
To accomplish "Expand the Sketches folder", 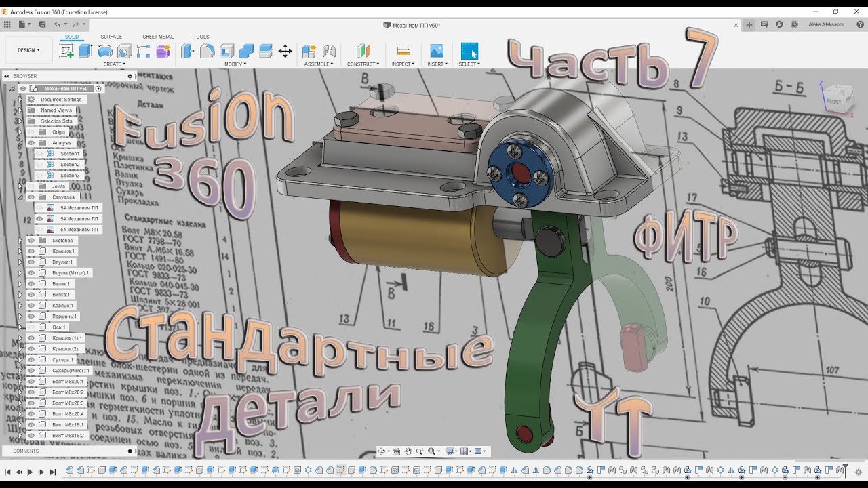I will tap(20, 241).
